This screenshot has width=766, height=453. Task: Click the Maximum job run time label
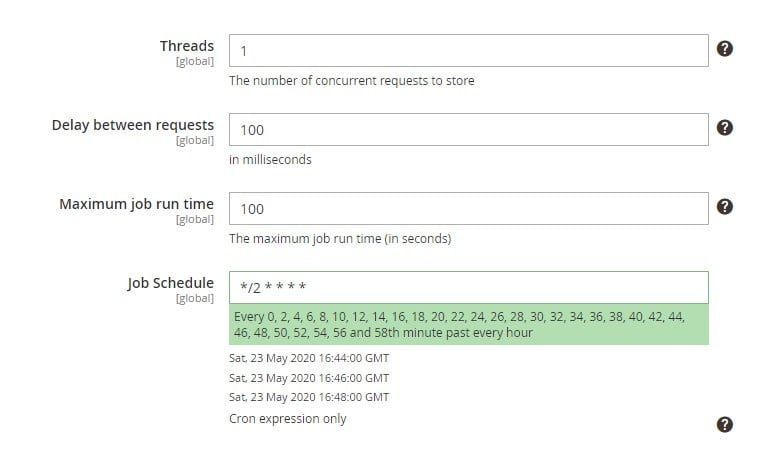coord(137,204)
